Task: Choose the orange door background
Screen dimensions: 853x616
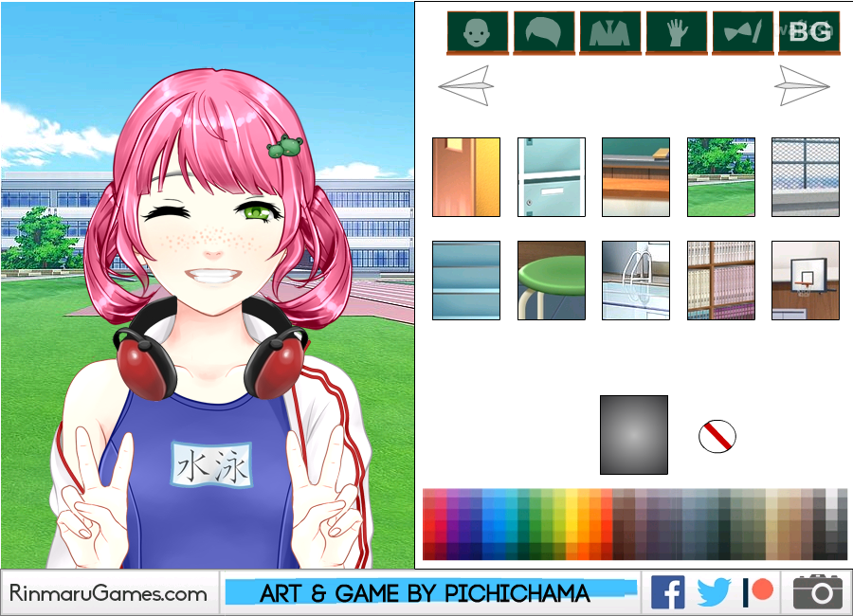Action: coord(466,177)
